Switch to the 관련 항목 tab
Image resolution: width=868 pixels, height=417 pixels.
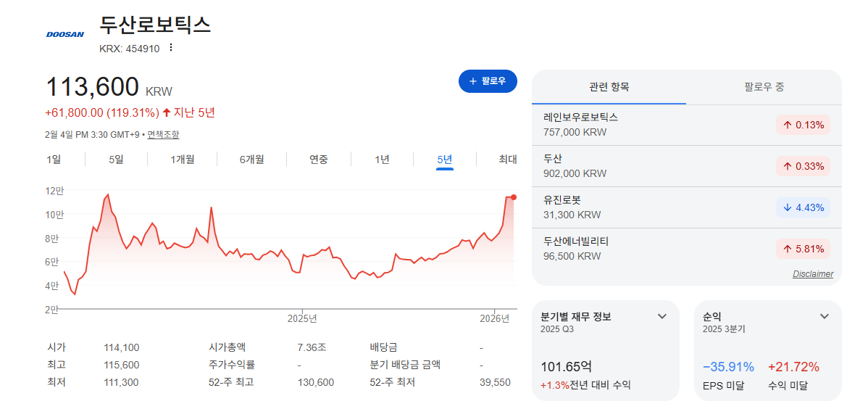click(609, 87)
